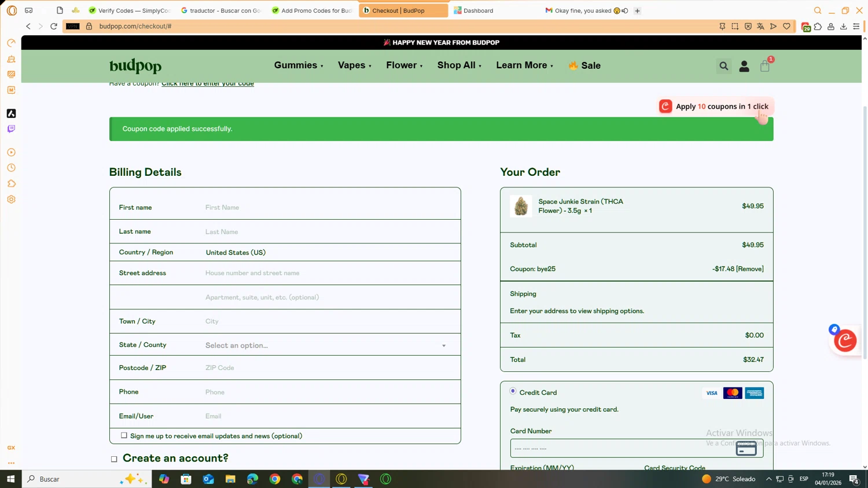The image size is (868, 488).
Task: Click into the ZIP Code field
Action: point(330,368)
